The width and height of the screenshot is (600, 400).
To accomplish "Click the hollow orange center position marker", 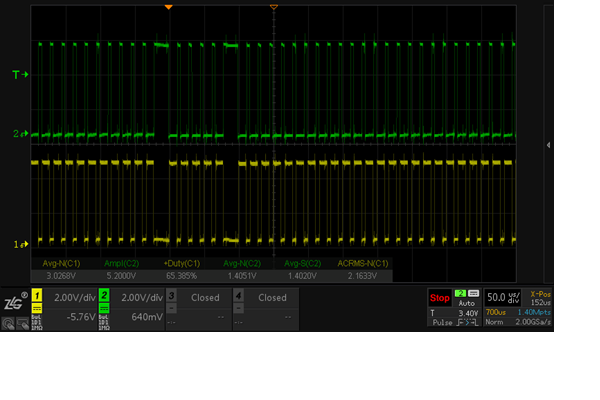I will 273,7.
